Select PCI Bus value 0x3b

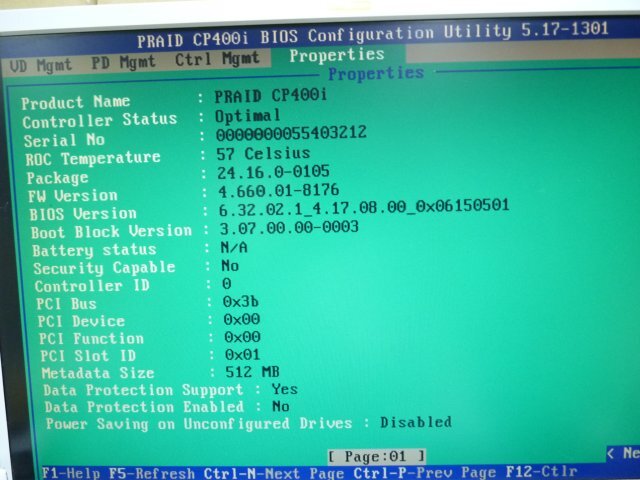tap(241, 302)
